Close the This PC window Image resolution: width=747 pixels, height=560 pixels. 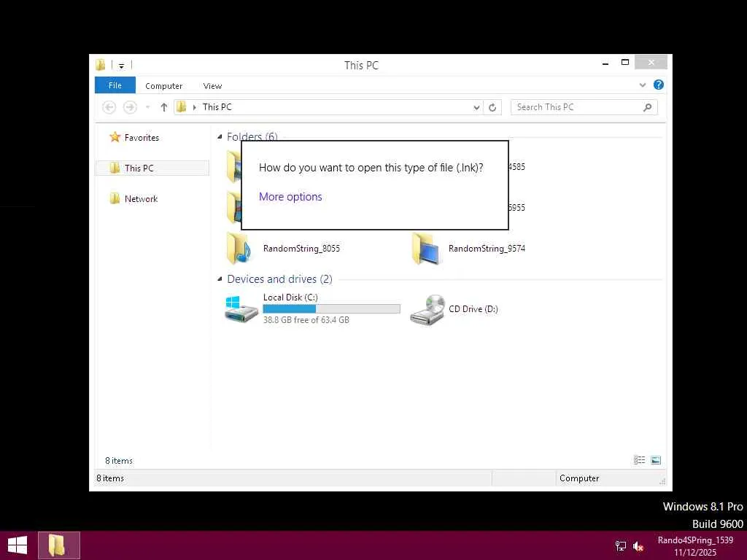[651, 63]
